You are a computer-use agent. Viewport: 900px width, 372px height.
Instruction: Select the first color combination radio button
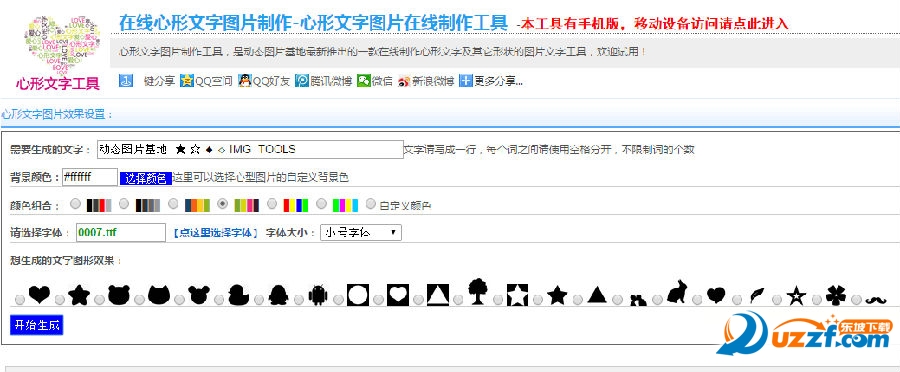tap(75, 204)
